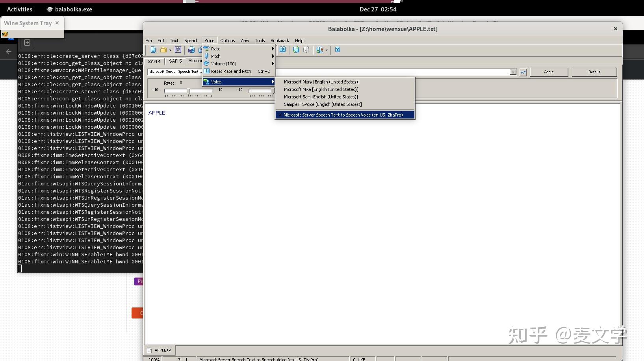
Task: Click the voice name in status bar
Action: pos(259,359)
